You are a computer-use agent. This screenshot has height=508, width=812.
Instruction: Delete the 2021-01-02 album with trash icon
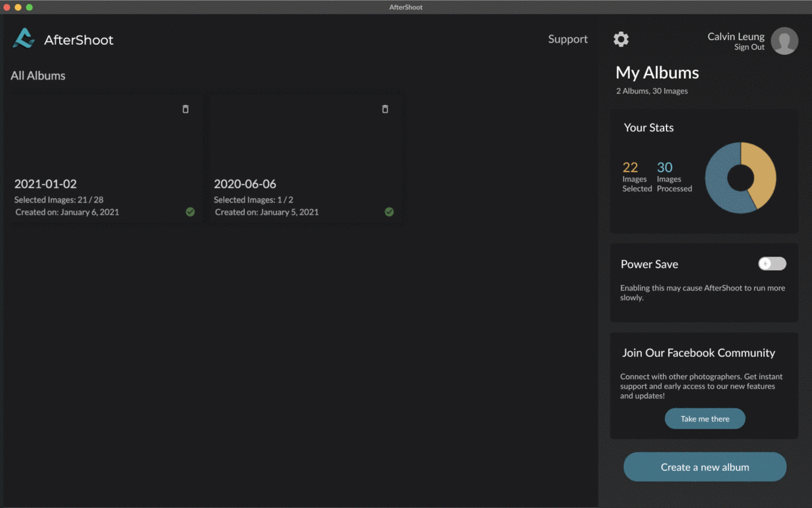tap(185, 109)
